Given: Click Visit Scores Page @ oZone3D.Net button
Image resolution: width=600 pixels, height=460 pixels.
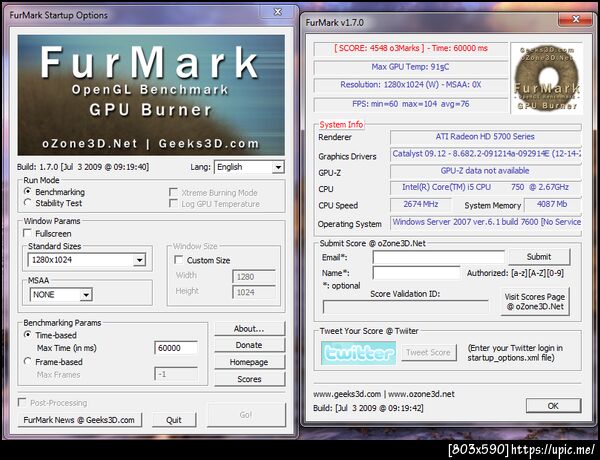Looking at the screenshot, I should click(x=535, y=302).
